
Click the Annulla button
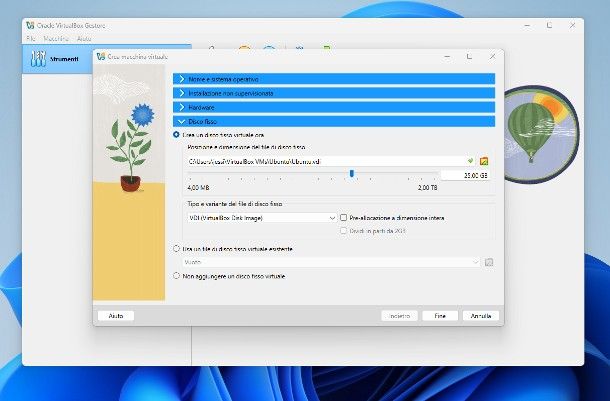(480, 315)
